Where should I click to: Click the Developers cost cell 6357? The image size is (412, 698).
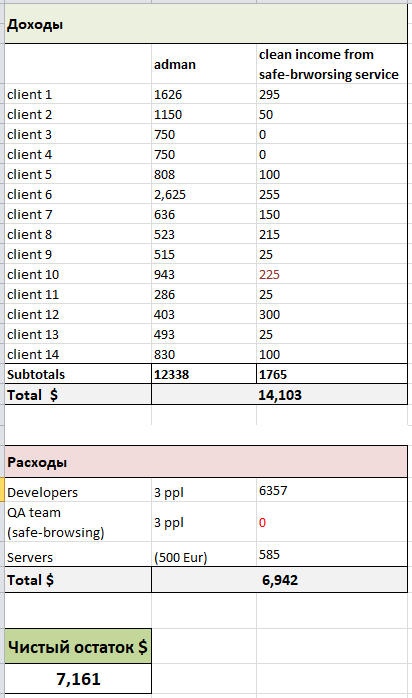pyautogui.click(x=331, y=490)
